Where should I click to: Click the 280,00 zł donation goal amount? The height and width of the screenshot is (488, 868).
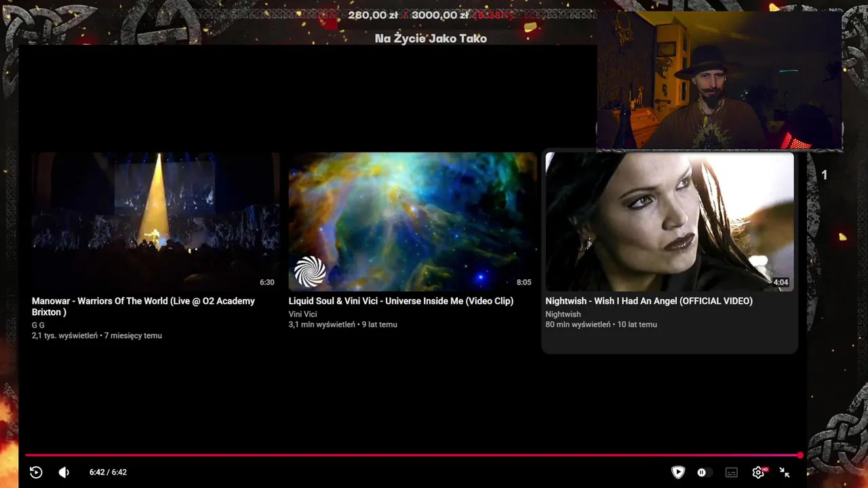tap(373, 15)
